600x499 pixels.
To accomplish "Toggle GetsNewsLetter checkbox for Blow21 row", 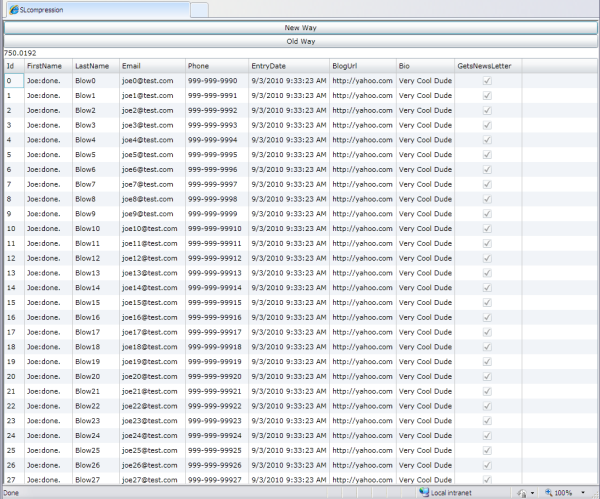I will pyautogui.click(x=487, y=391).
